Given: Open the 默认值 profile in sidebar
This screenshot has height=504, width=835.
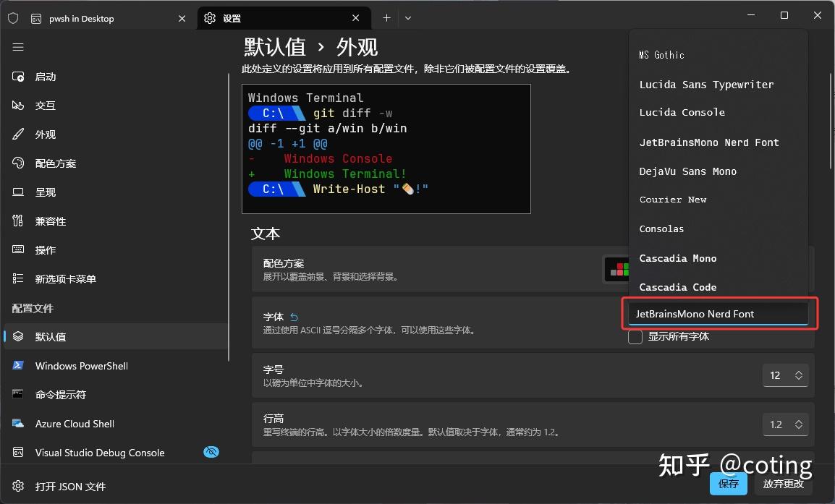Looking at the screenshot, I should coord(115,336).
